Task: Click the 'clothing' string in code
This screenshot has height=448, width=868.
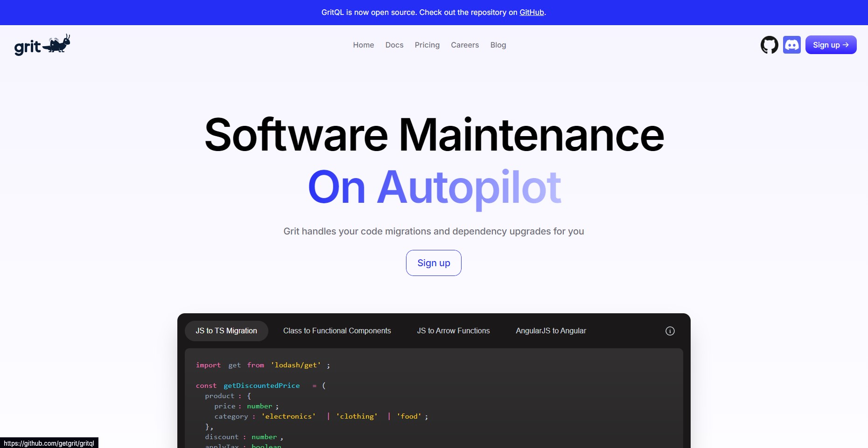Action: point(357,416)
